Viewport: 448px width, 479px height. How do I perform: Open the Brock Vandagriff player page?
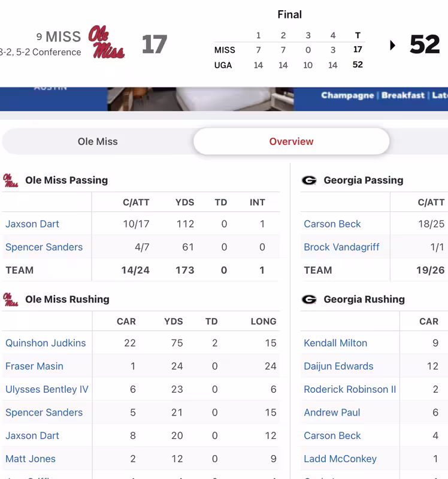coord(341,247)
